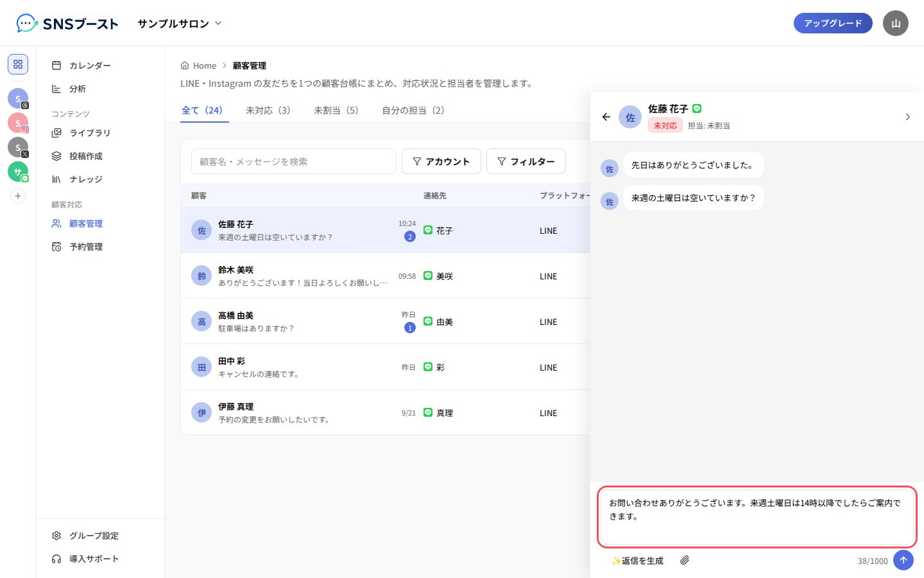Select the Instagram account avatar in left rail
The height and width of the screenshot is (578, 924).
(x=18, y=123)
